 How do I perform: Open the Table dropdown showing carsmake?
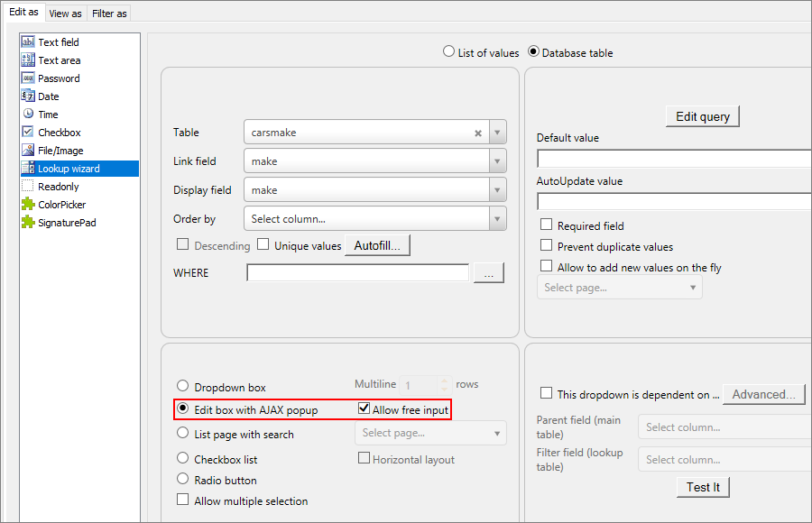coord(497,133)
